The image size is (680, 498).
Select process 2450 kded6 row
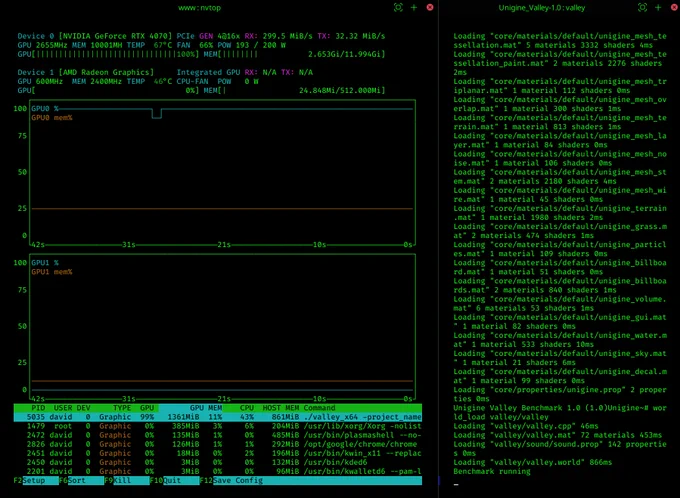tap(218, 462)
